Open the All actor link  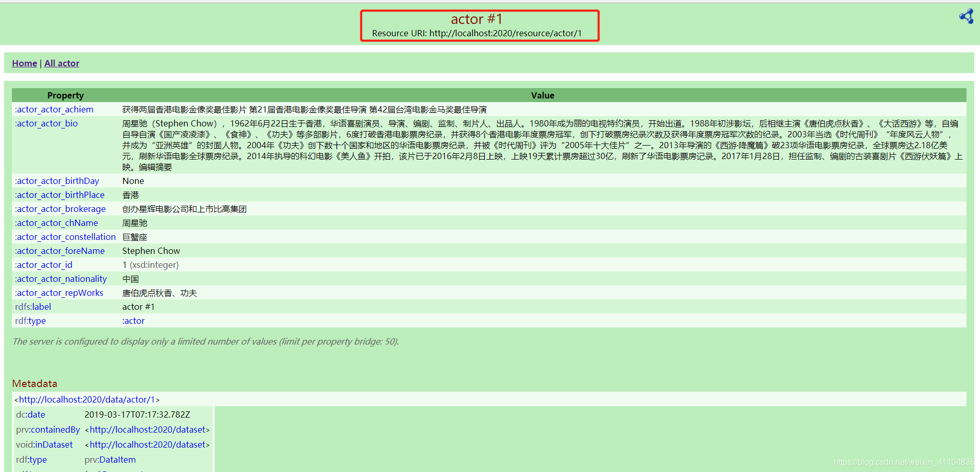[62, 63]
